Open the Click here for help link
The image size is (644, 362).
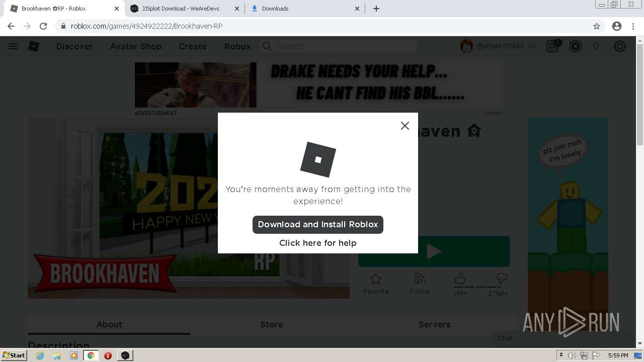(318, 243)
